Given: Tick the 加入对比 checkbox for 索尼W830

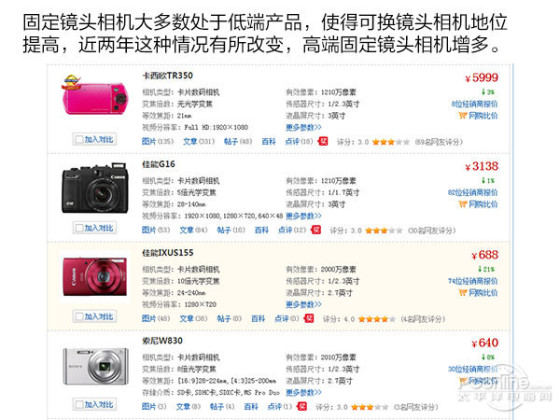Looking at the screenshot, I should tap(79, 405).
